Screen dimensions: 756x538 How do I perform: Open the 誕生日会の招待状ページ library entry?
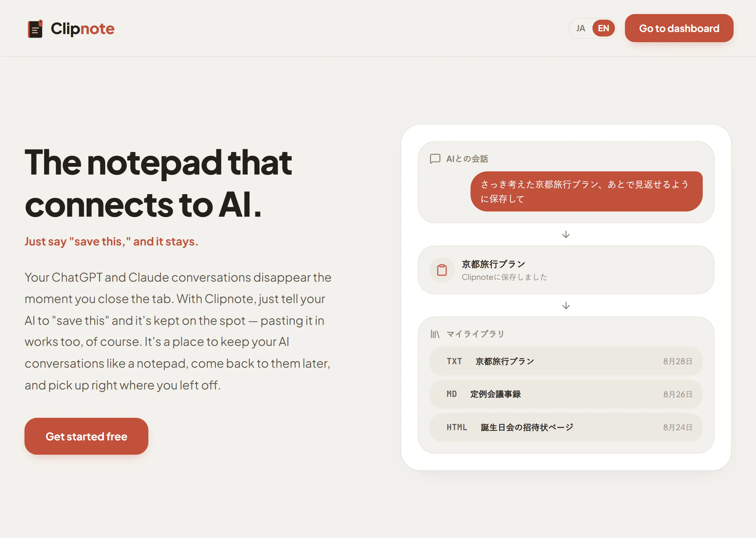(x=566, y=427)
